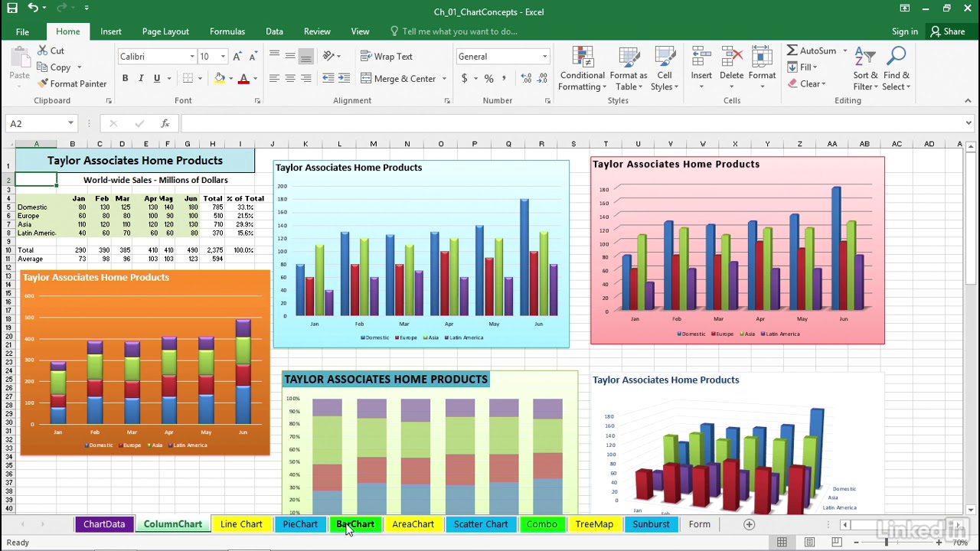The width and height of the screenshot is (980, 551).
Task: Switch to the Insert ribbon tab
Action: [111, 31]
